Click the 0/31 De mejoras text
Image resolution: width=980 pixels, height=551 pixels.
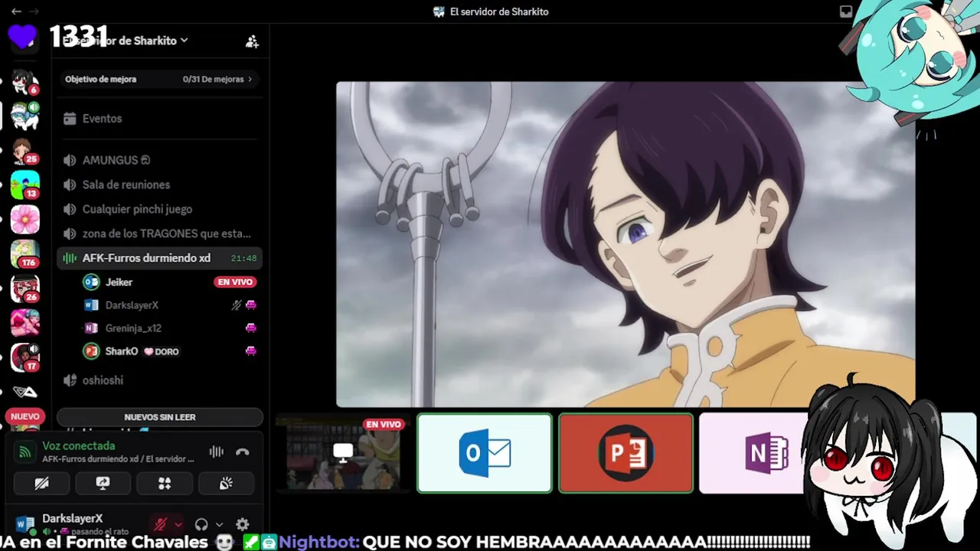[213, 80]
